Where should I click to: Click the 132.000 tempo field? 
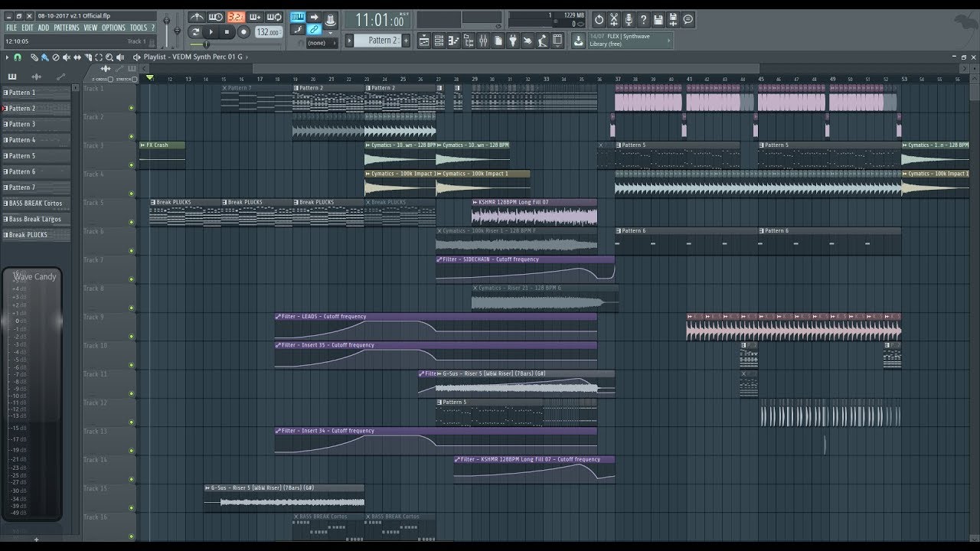[x=268, y=32]
